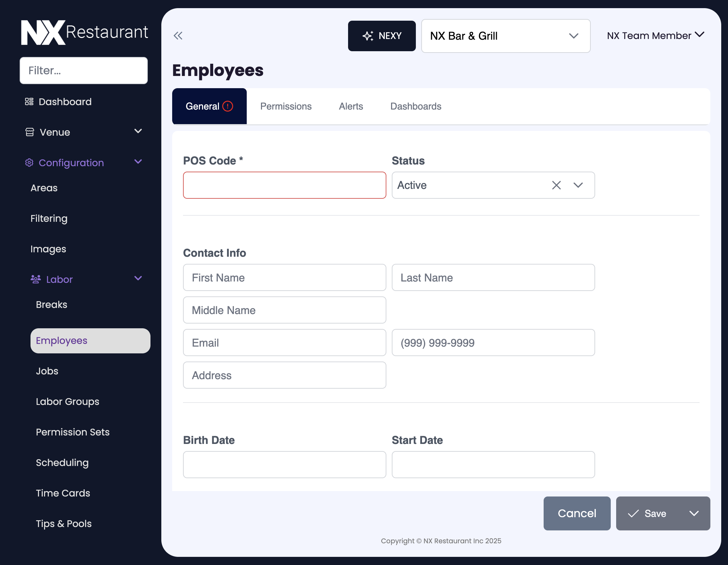728x565 pixels.
Task: Click the error indicator on the General tab
Action: [x=227, y=106]
